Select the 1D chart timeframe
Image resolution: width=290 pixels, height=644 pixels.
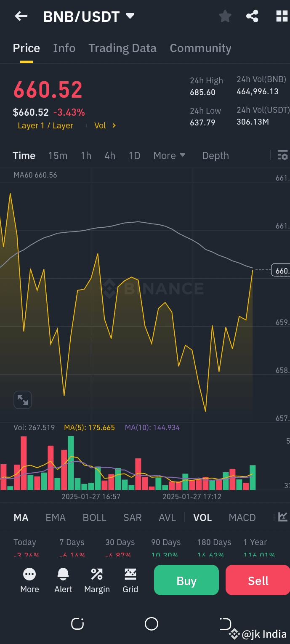(134, 155)
